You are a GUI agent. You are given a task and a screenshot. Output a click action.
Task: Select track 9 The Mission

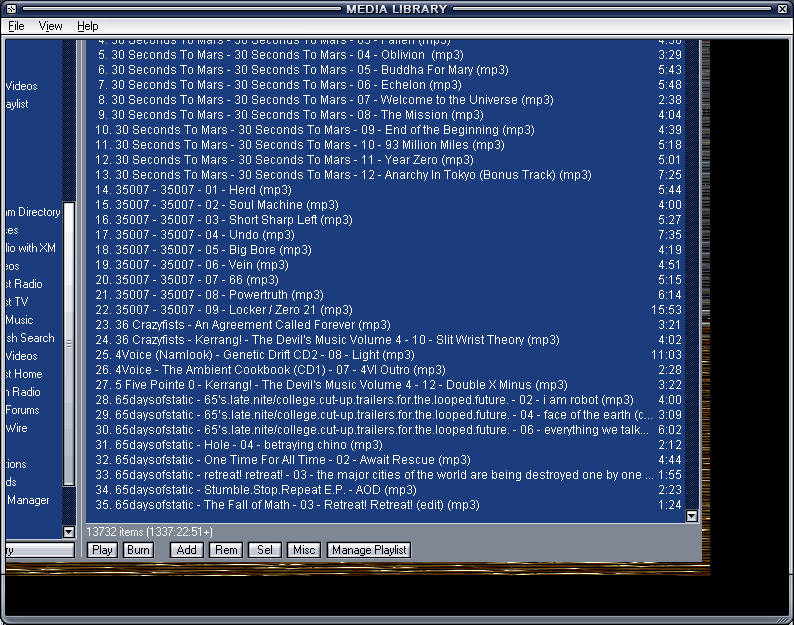(386, 115)
